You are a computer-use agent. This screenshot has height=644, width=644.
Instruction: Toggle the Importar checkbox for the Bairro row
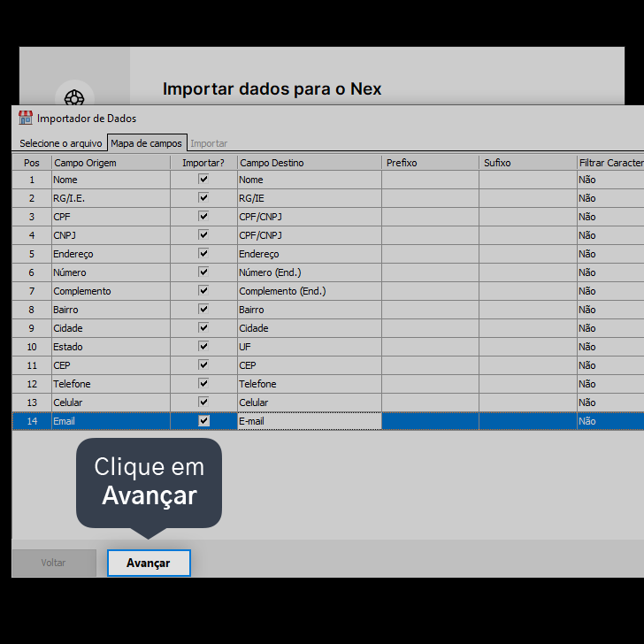pyautogui.click(x=203, y=309)
